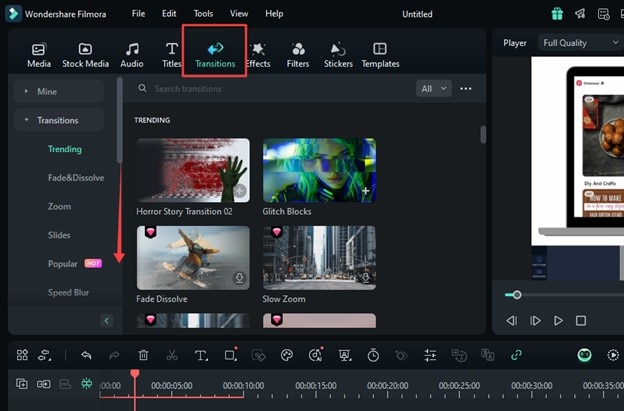Redo the last action
624x411 pixels.
click(114, 355)
